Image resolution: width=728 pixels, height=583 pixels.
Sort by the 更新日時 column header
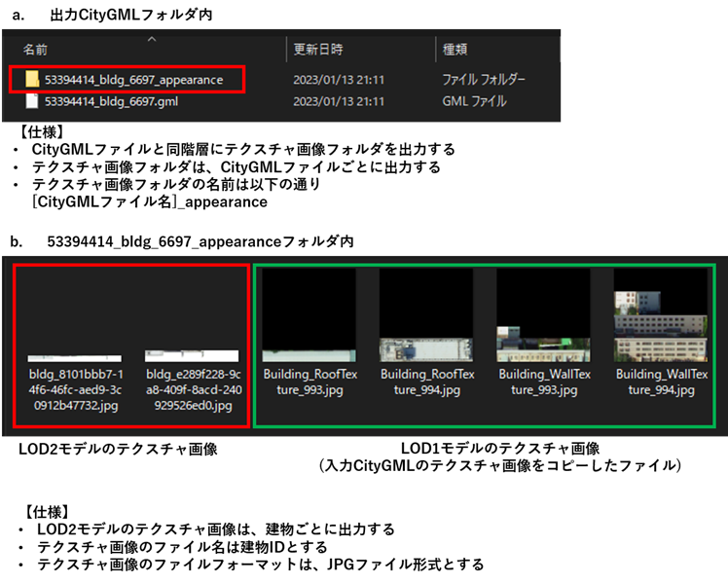(318, 50)
